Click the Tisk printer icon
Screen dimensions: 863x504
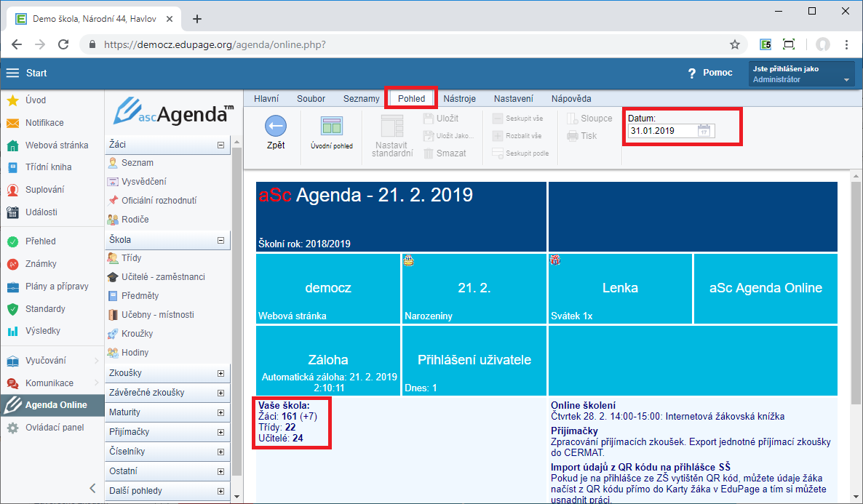(x=573, y=136)
